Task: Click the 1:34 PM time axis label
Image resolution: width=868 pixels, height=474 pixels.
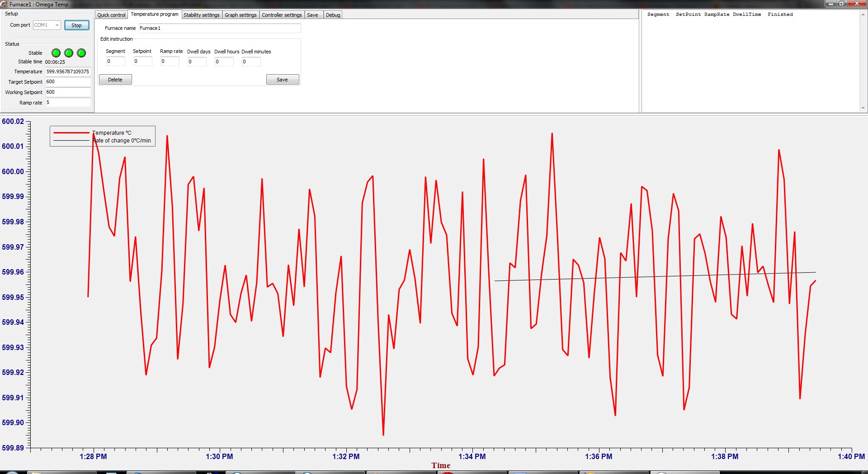Action: [x=472, y=456]
